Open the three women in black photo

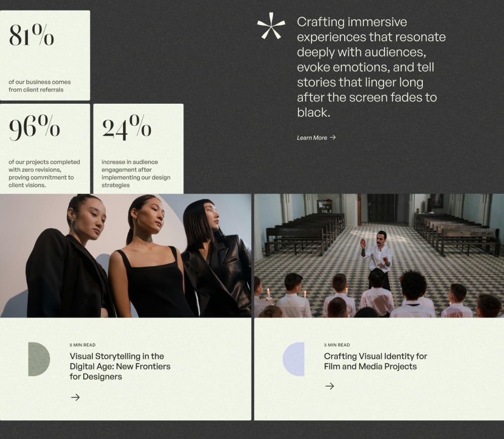pyautogui.click(x=125, y=256)
